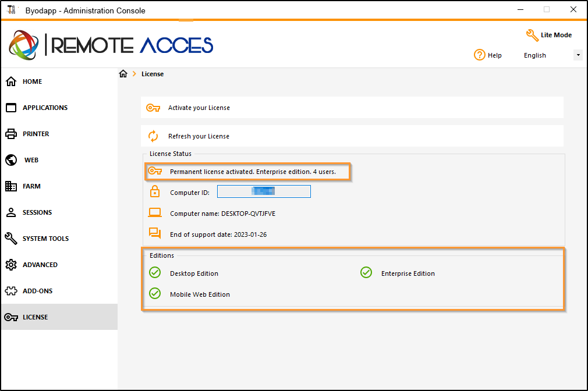The image size is (588, 391).
Task: Open WEB menu item
Action: [x=59, y=160]
